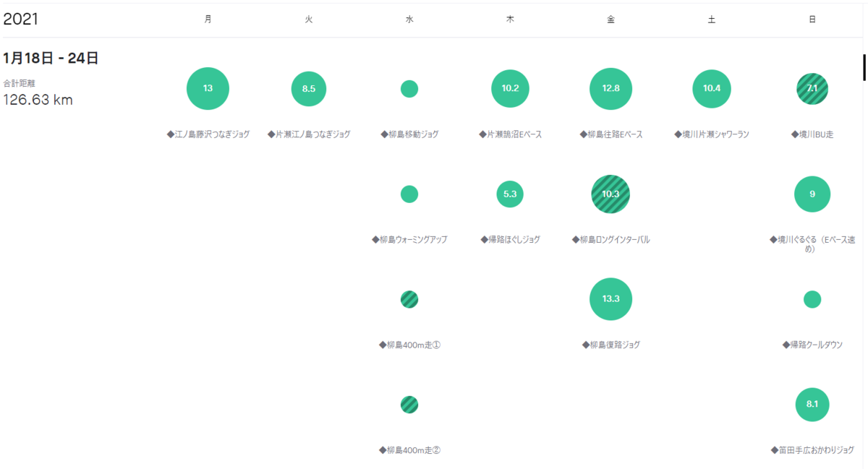
Task: Open the 10.4 km Saturday bubble
Action: tap(712, 89)
